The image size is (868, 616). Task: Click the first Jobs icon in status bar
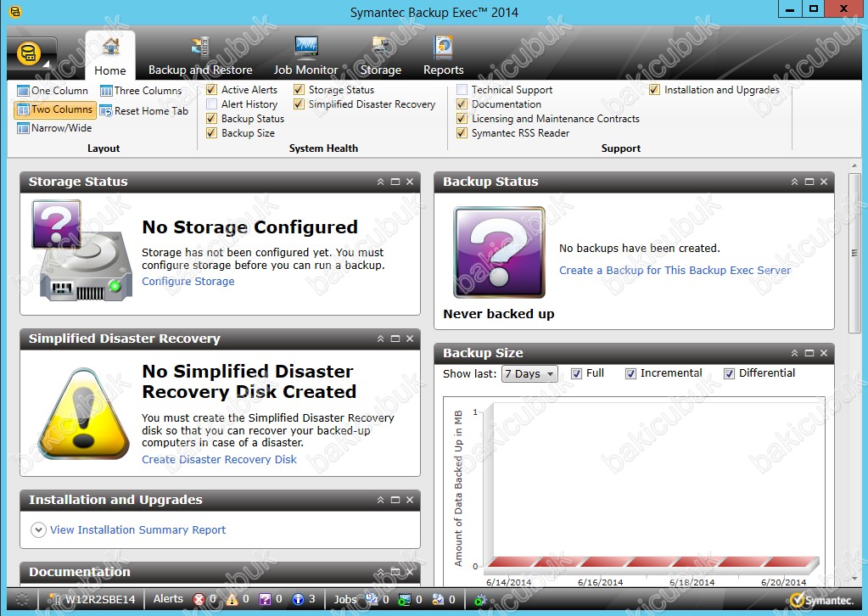(x=371, y=599)
